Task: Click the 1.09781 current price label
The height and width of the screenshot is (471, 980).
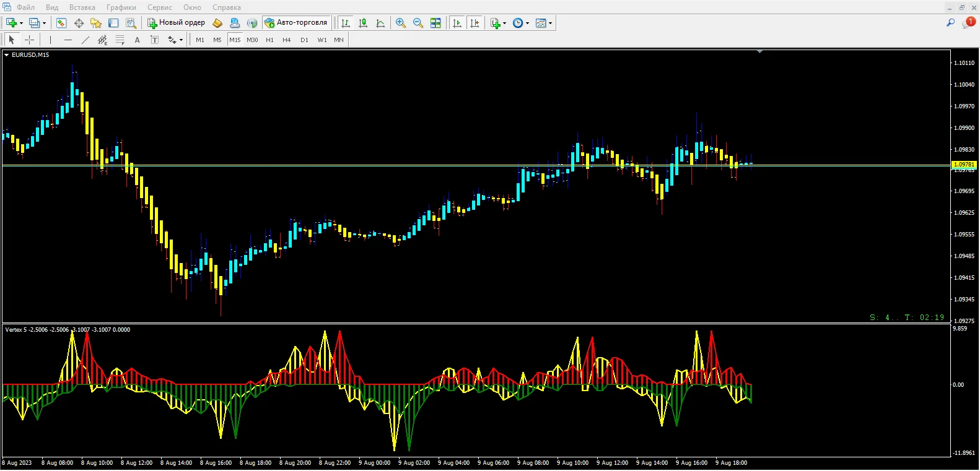Action: [964, 165]
